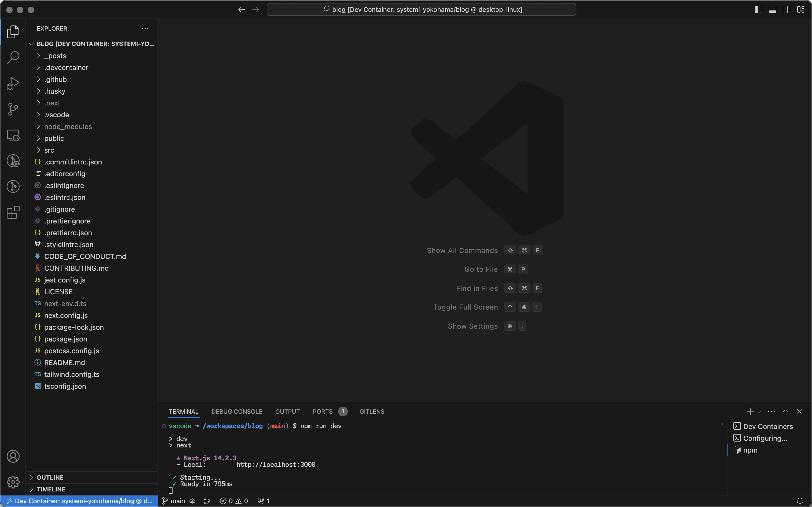Expand the public folder
The image size is (812, 507).
(92, 138)
